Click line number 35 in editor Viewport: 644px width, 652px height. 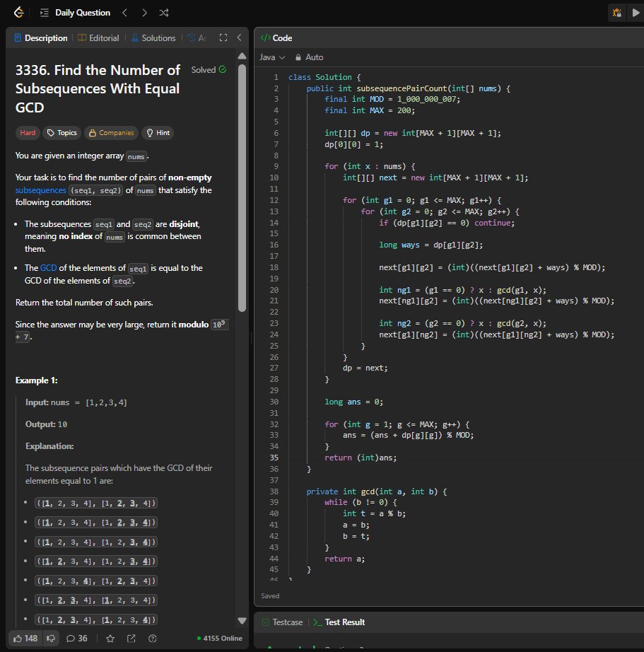pos(274,458)
